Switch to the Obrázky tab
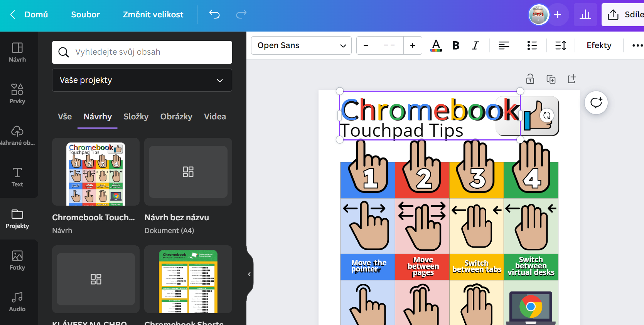The image size is (644, 325). [176, 117]
